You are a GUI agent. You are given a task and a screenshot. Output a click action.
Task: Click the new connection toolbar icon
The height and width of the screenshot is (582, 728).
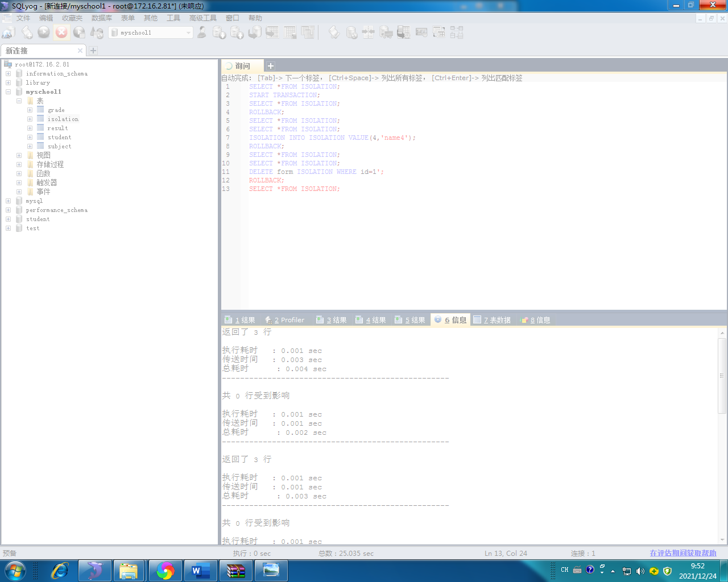pos(9,32)
